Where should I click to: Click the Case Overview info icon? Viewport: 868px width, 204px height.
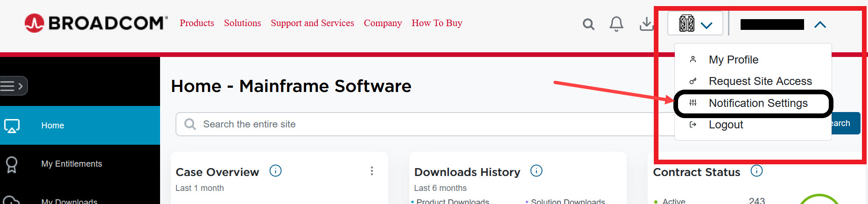(275, 171)
